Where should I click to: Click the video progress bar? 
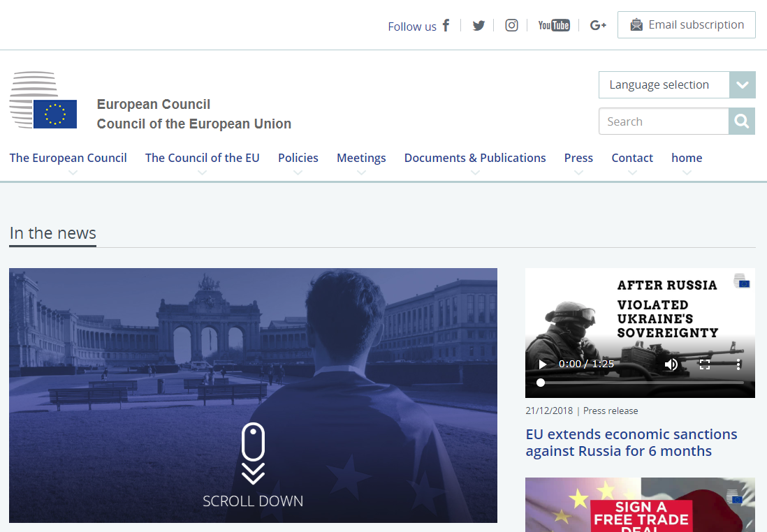tap(641, 383)
